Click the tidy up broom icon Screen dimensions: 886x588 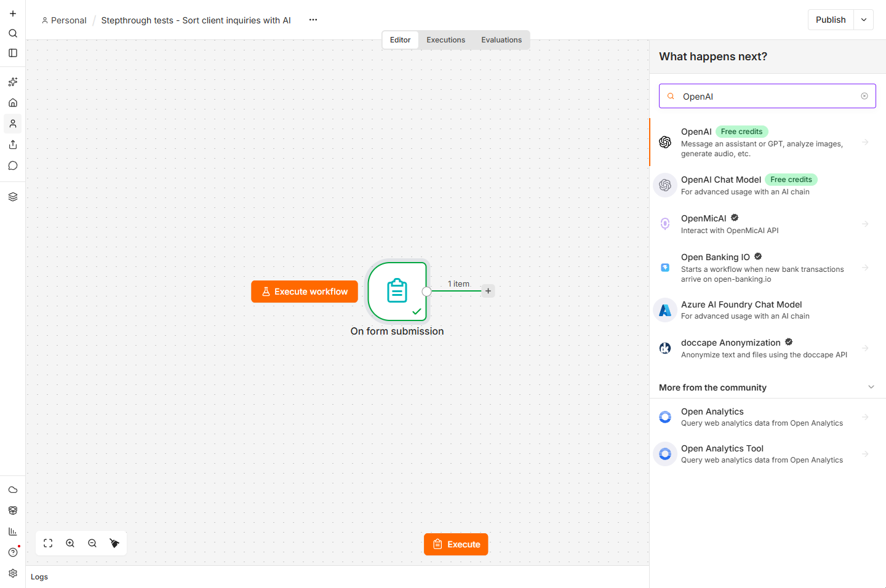coord(114,543)
